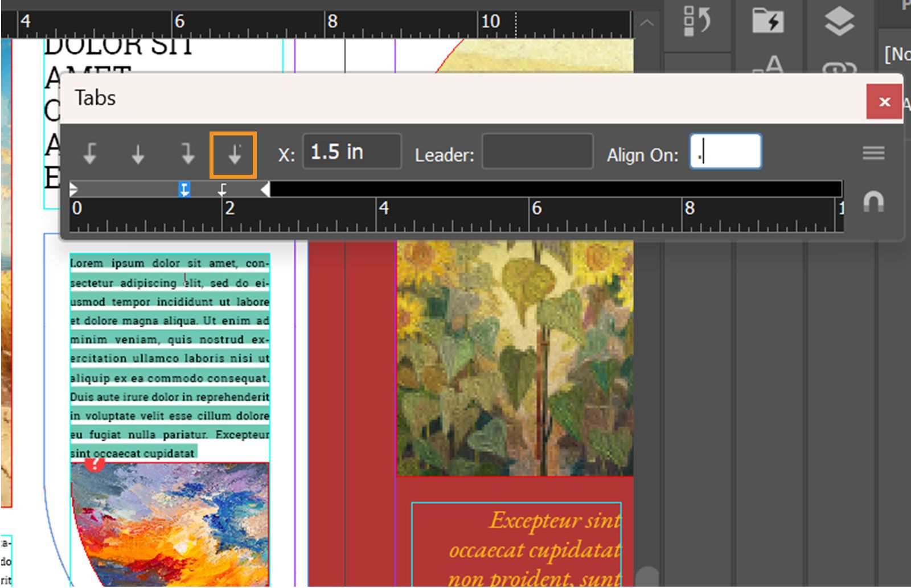The height and width of the screenshot is (588, 911).
Task: Click the left indent marker at ruler zero
Action: point(73,190)
